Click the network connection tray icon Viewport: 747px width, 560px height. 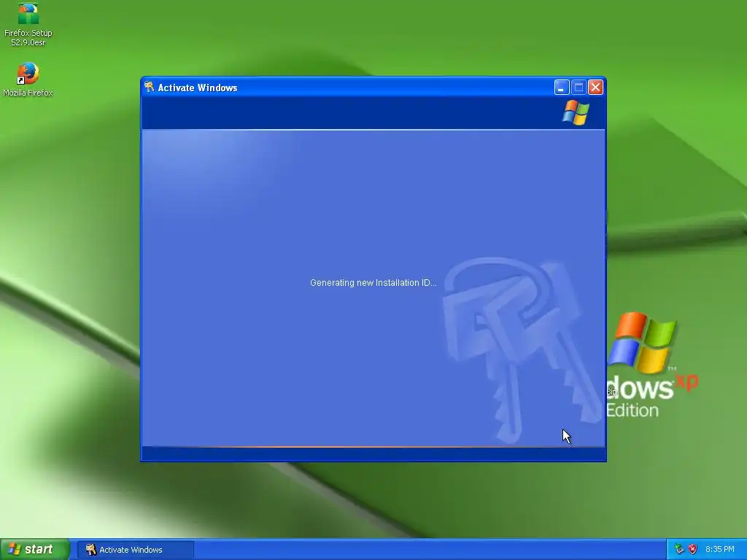[x=679, y=550]
